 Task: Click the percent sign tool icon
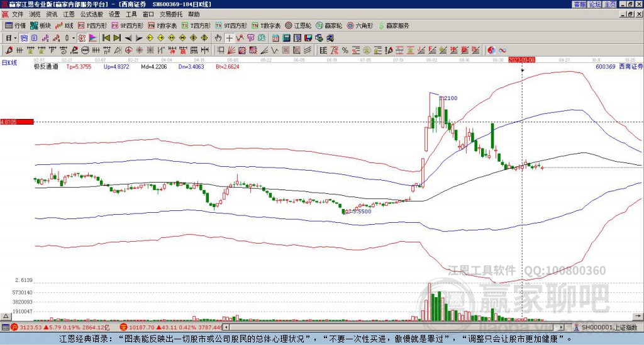[x=345, y=50]
